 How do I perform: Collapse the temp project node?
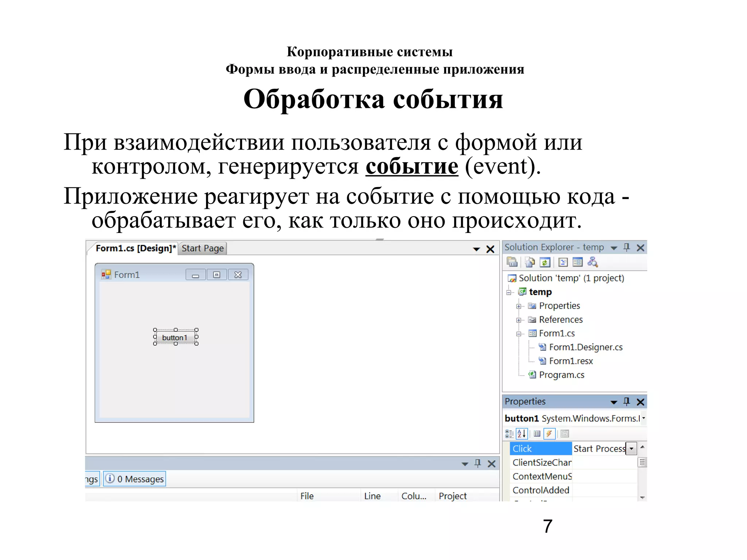coord(509,292)
